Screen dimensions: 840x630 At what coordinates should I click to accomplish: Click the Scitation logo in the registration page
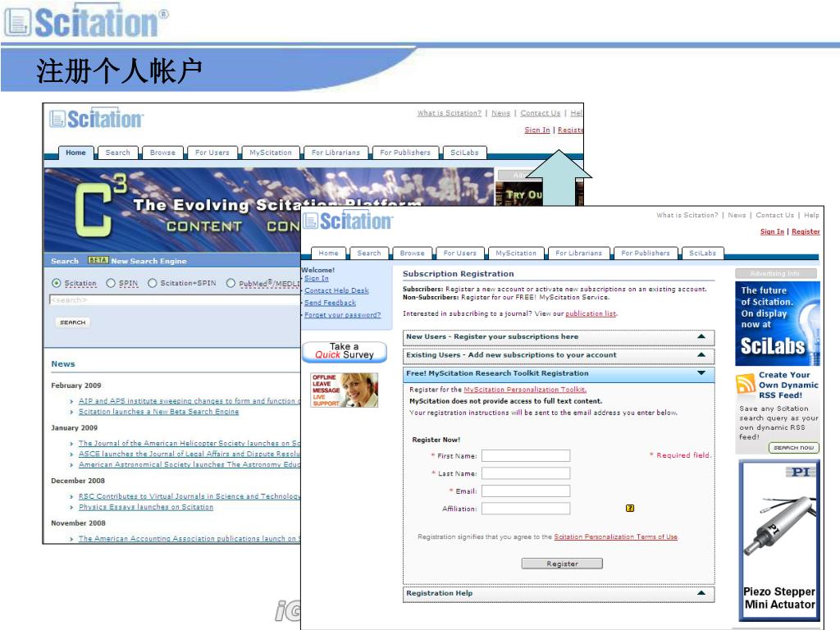coord(348,220)
